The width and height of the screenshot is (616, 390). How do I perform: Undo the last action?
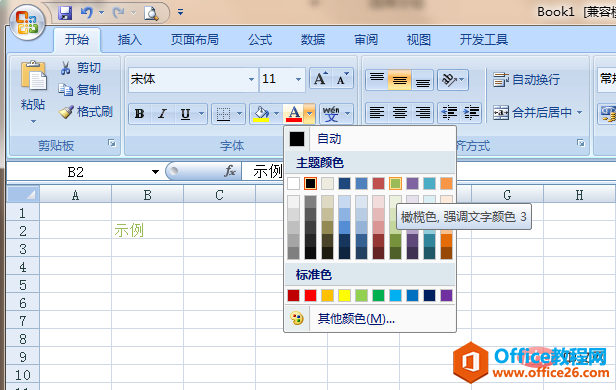coord(87,13)
